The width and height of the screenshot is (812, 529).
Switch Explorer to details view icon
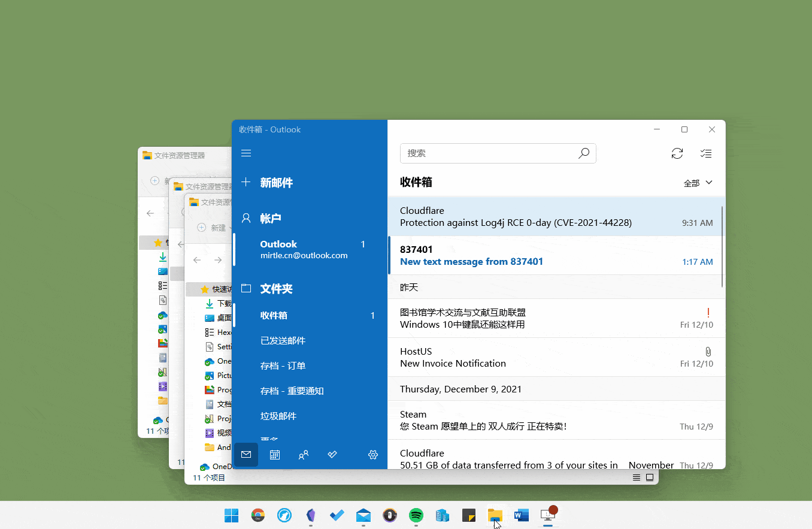coord(637,477)
